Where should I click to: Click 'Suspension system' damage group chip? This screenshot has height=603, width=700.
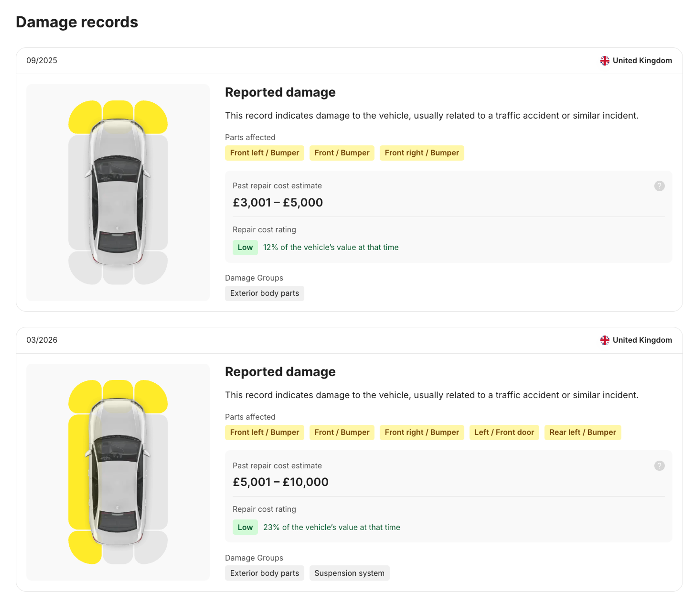[x=349, y=573]
